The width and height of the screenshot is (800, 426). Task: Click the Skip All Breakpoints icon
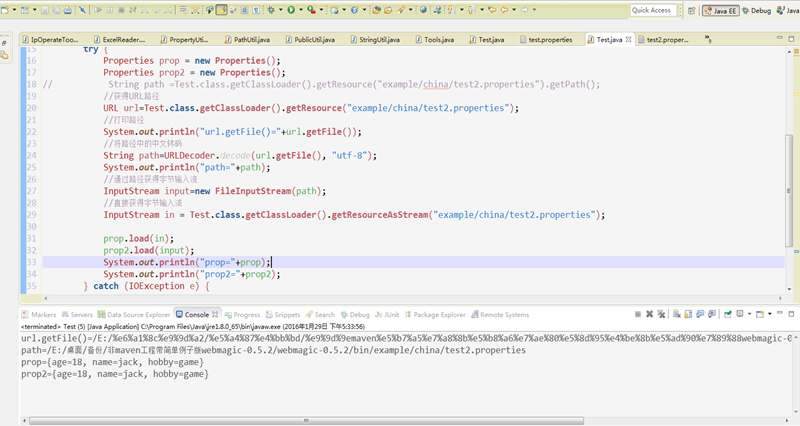click(82, 10)
